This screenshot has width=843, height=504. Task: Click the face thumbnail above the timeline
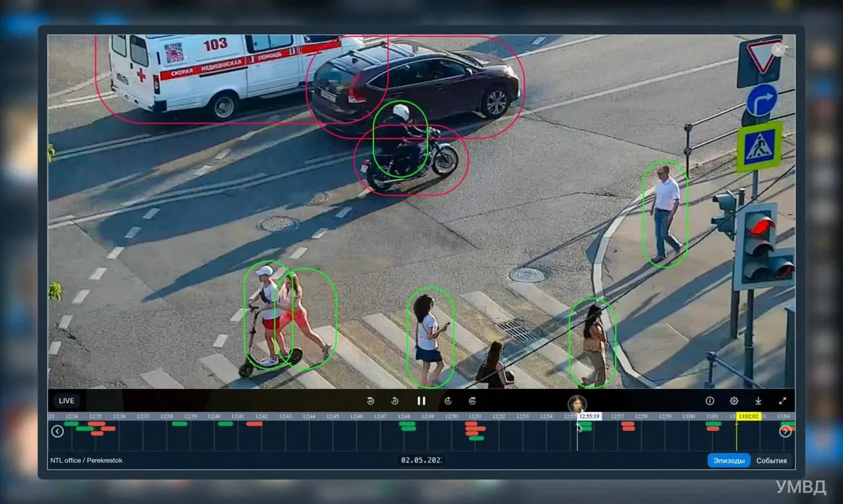coord(577,403)
